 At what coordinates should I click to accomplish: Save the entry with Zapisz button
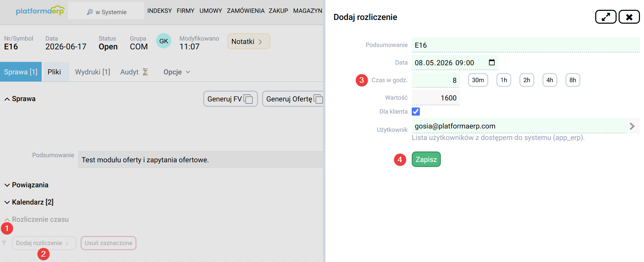[x=426, y=159]
